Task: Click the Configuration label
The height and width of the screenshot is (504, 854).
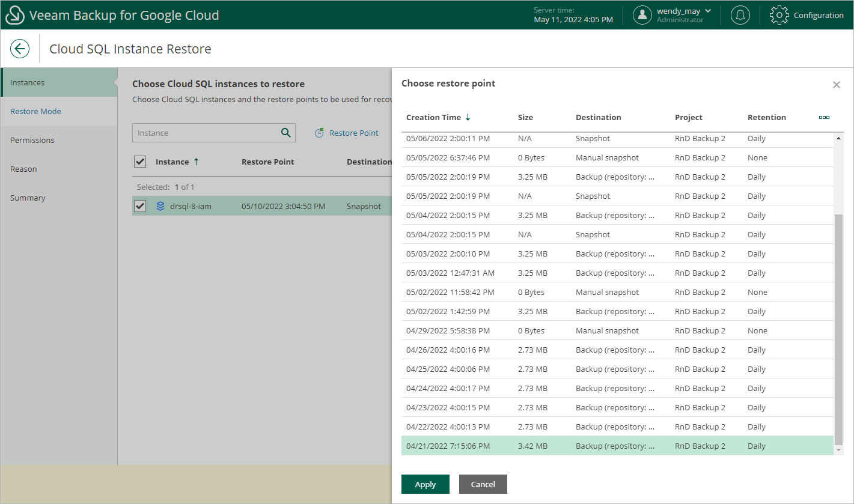Action: pyautogui.click(x=819, y=15)
